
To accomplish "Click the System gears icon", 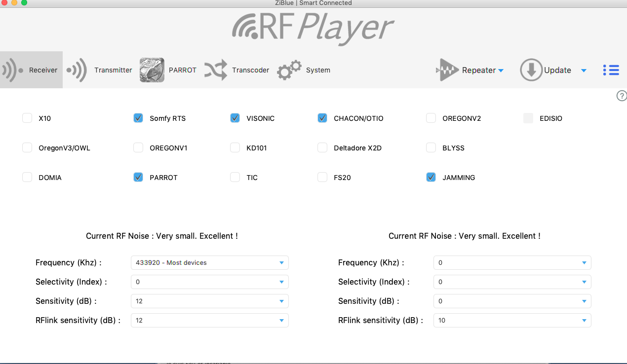I will [x=289, y=70].
